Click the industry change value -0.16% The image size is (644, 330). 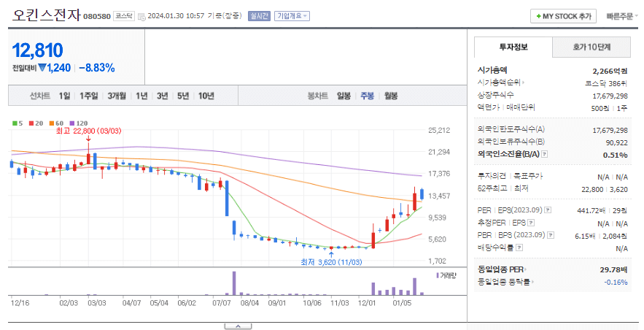coord(616,283)
